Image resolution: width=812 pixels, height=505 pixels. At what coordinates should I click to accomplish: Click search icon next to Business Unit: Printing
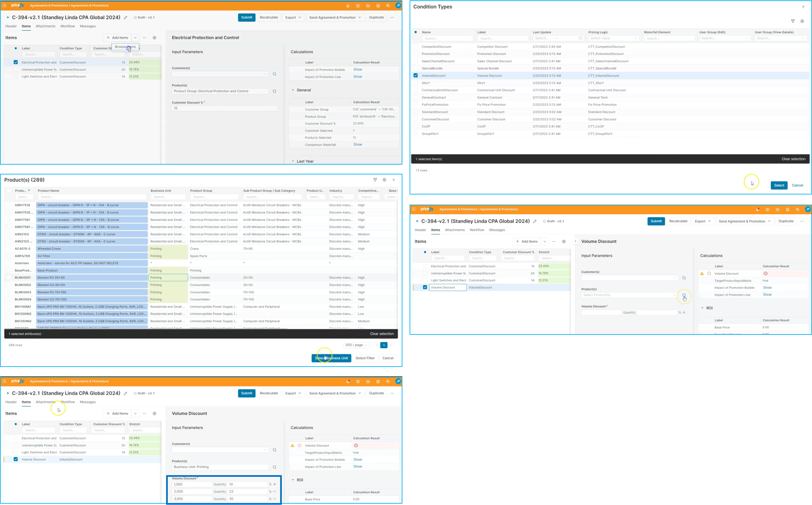[x=275, y=467]
